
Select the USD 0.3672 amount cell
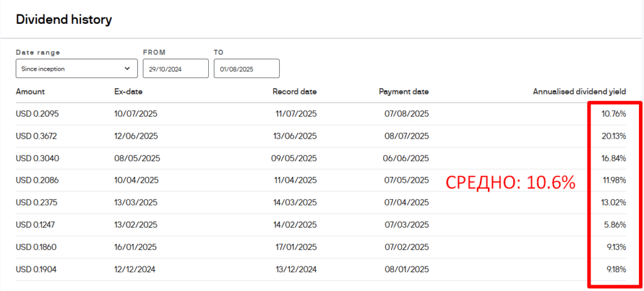coord(36,136)
